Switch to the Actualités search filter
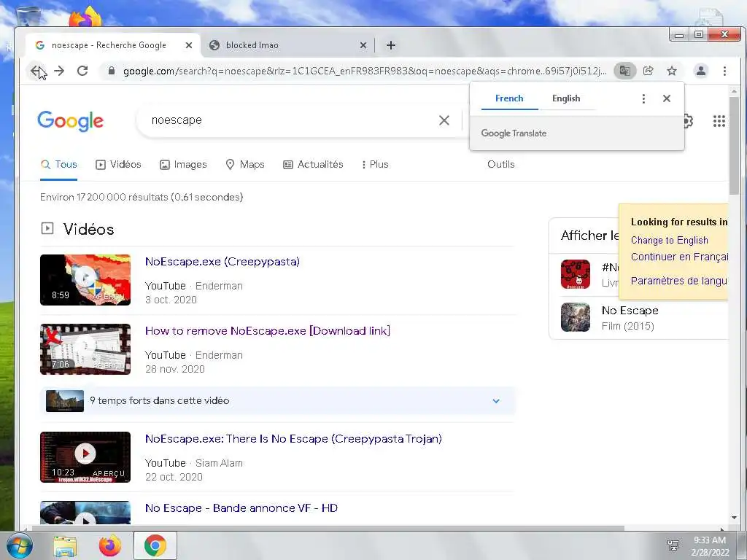 313,165
